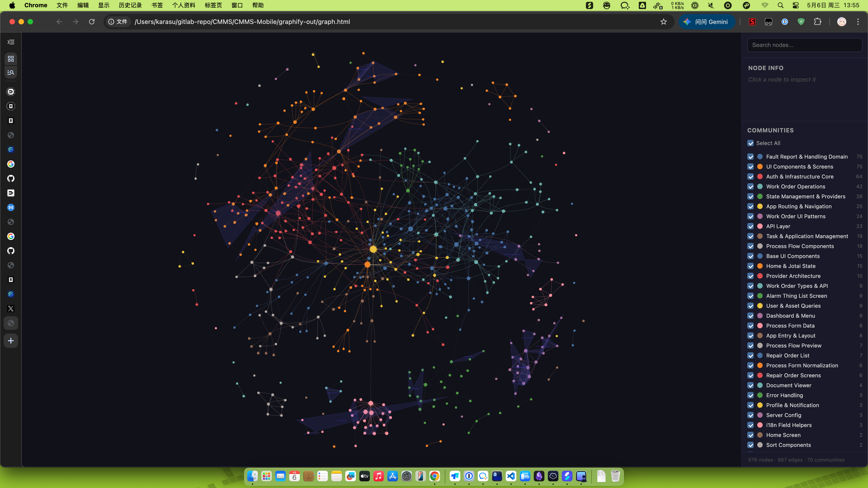Viewport: 868px width, 488px height.
Task: Open the macOS Control Center icon
Action: [796, 5]
